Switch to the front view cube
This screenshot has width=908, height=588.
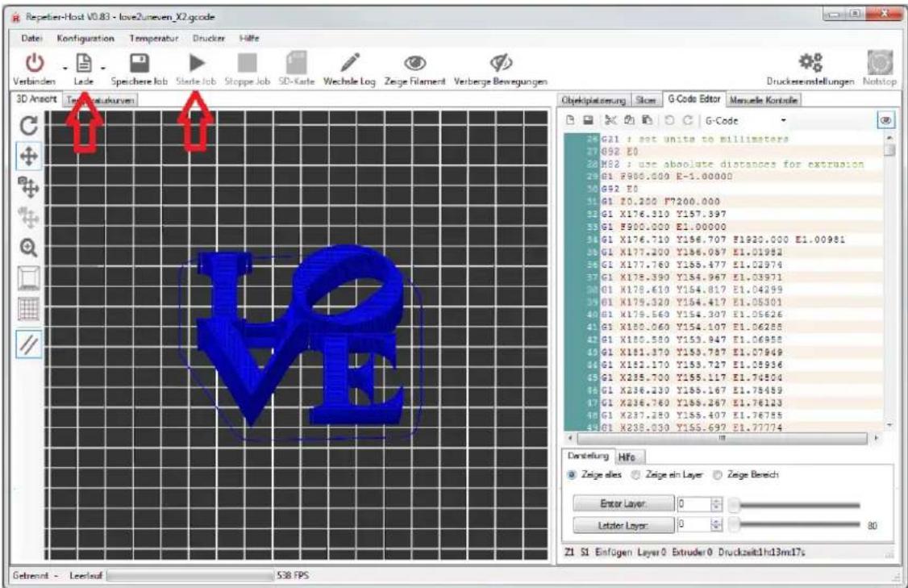pyautogui.click(x=29, y=278)
